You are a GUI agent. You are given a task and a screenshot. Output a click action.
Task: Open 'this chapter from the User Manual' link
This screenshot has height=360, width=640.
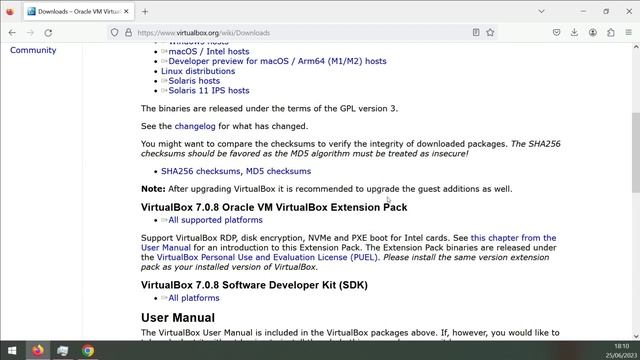513,238
